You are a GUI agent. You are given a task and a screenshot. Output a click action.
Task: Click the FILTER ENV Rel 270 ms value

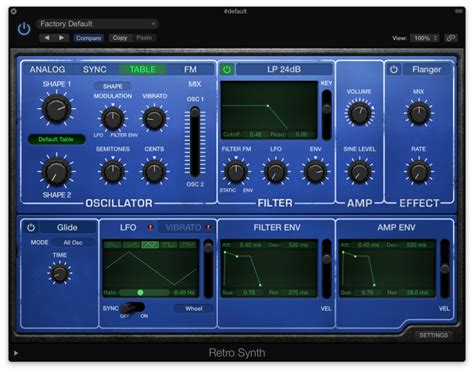coord(298,293)
